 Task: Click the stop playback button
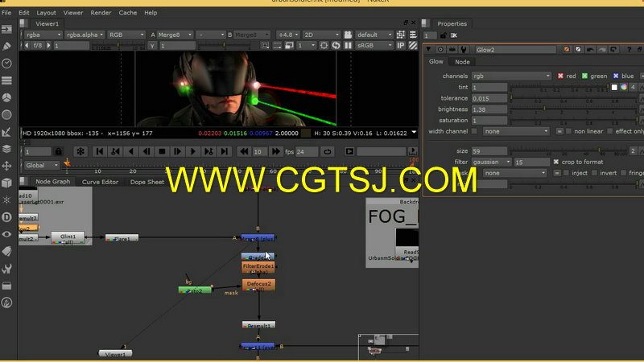(162, 151)
